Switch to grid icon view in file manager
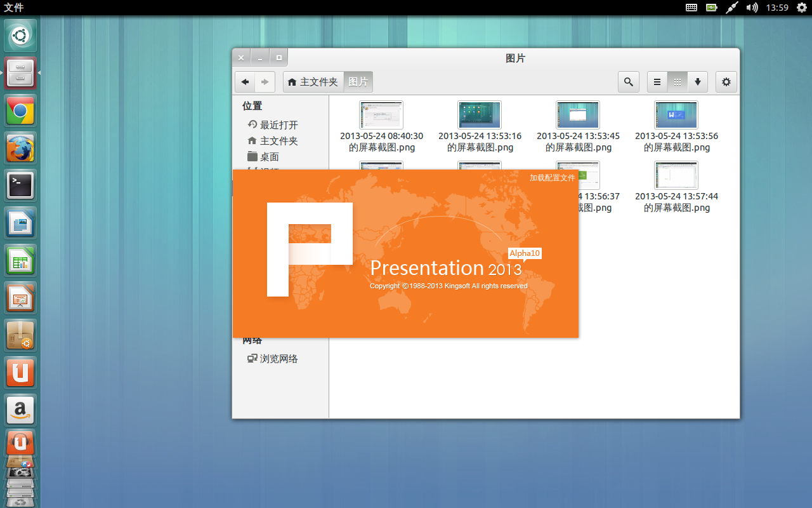The width and height of the screenshot is (812, 508). pos(678,82)
